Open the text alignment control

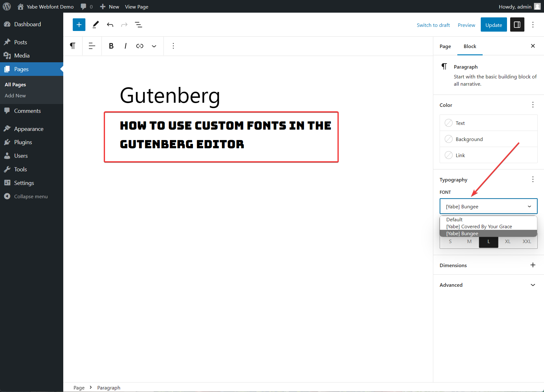coord(92,46)
